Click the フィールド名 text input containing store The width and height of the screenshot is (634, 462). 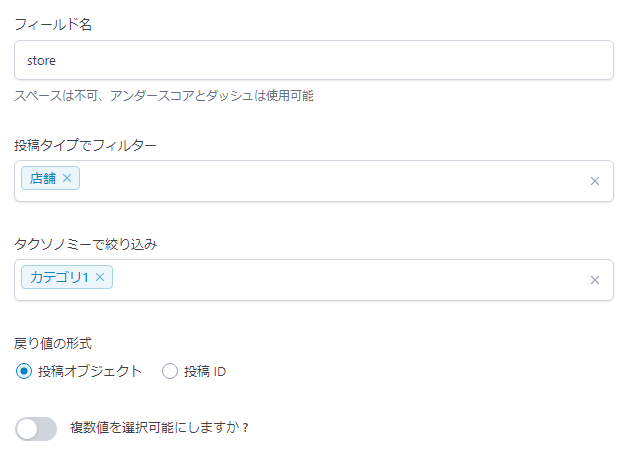point(313,60)
